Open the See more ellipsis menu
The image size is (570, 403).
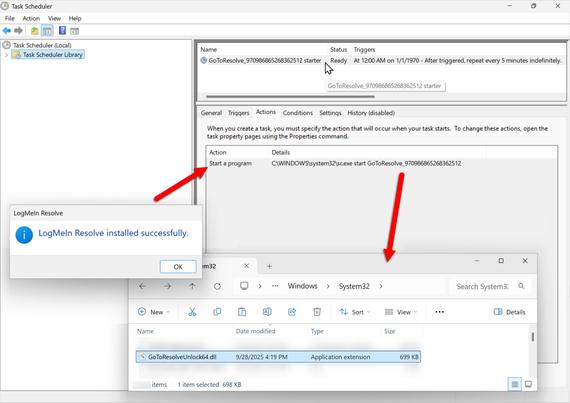coord(439,312)
